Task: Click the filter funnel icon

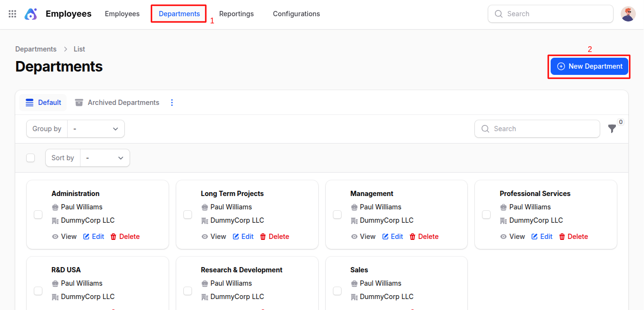Action: coord(612,129)
